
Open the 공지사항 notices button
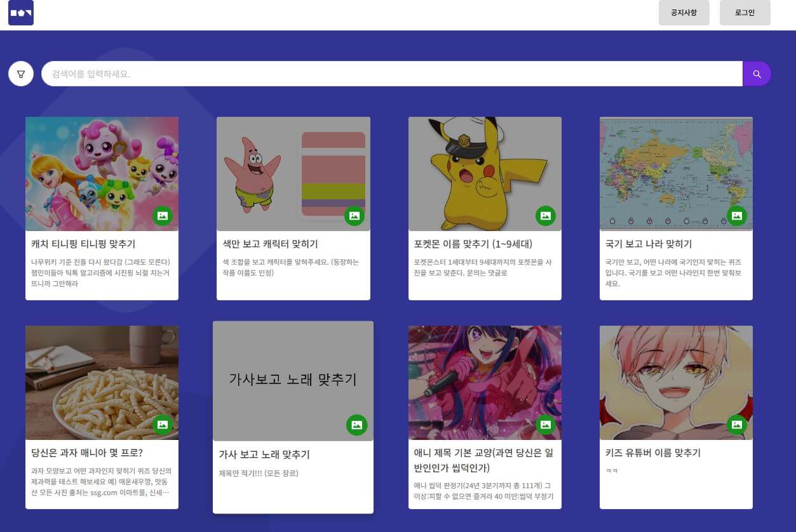(684, 13)
